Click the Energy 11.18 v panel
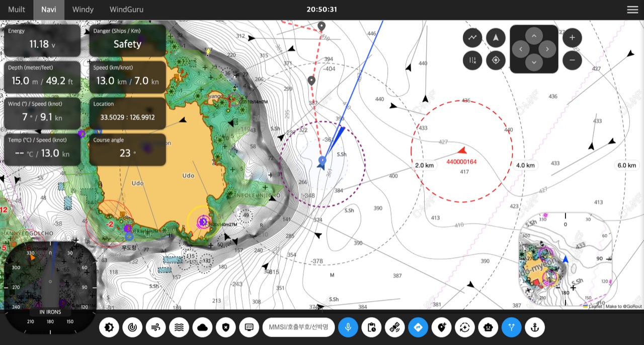 [42, 40]
